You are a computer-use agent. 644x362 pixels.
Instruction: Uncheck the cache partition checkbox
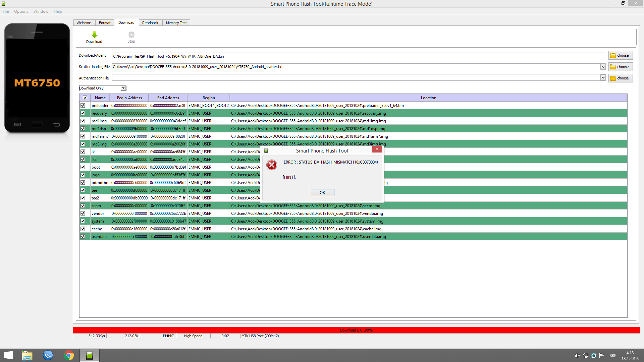coord(83,229)
